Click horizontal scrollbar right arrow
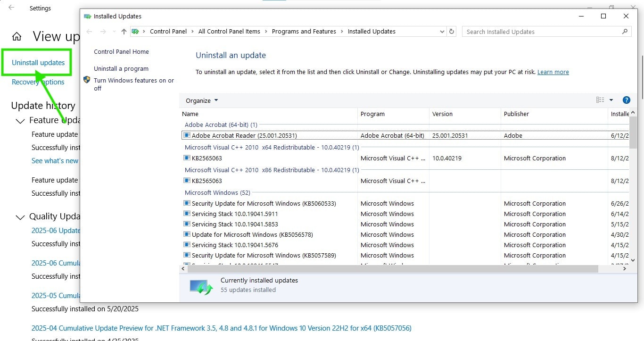 625,269
